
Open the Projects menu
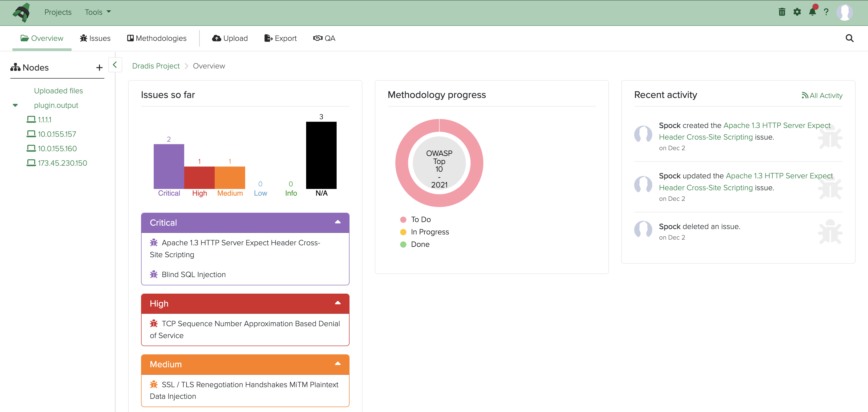pyautogui.click(x=58, y=12)
